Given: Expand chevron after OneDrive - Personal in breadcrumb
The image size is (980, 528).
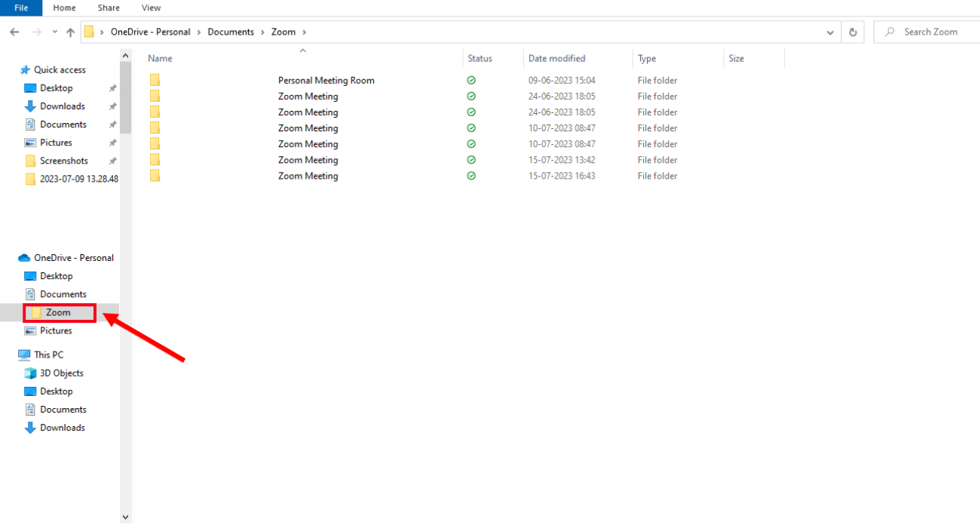Looking at the screenshot, I should point(199,32).
